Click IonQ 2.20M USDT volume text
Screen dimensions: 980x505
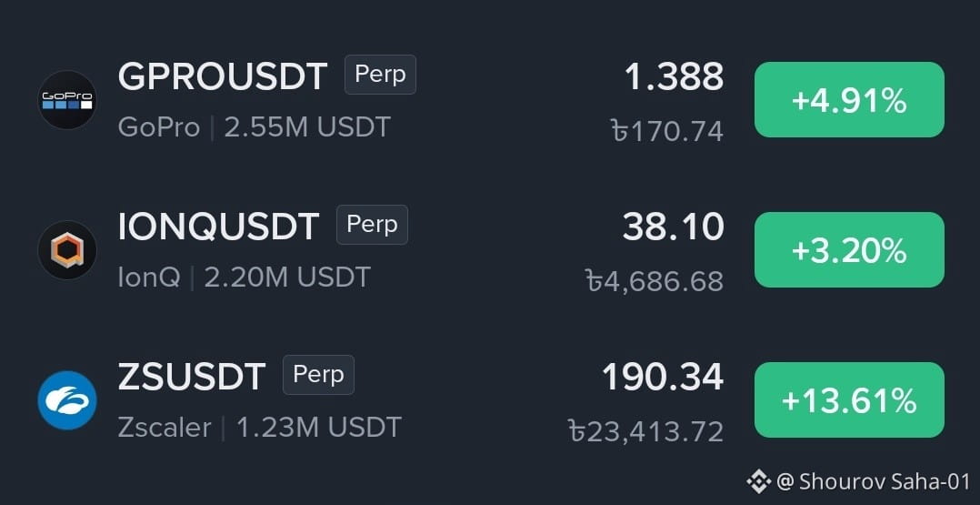245,278
